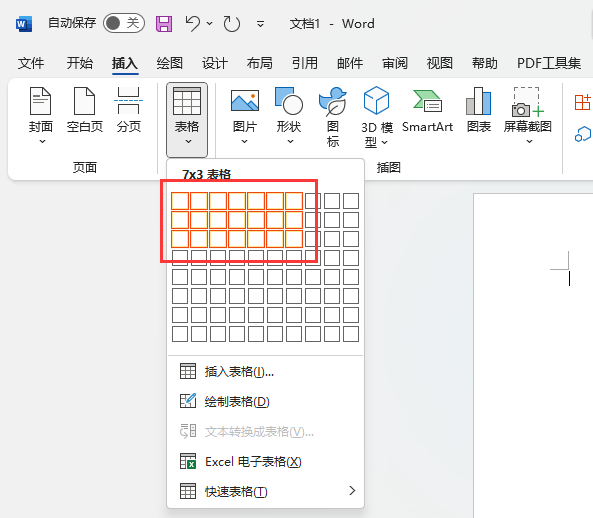Switch to the 布局 ribbon tab
Screen dimensions: 593x518
(x=259, y=63)
